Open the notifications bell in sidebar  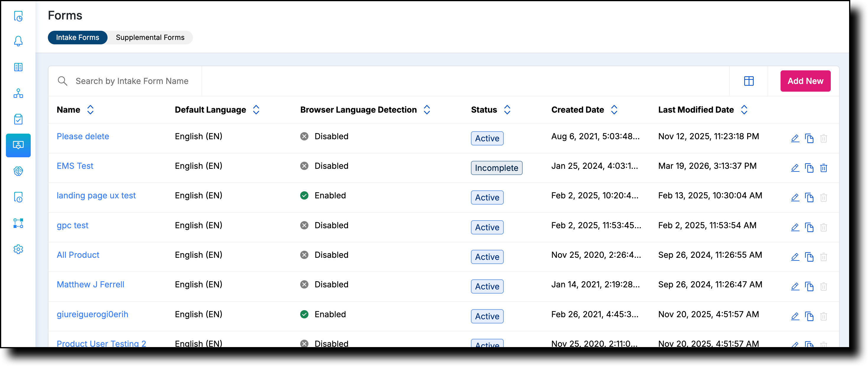click(18, 41)
